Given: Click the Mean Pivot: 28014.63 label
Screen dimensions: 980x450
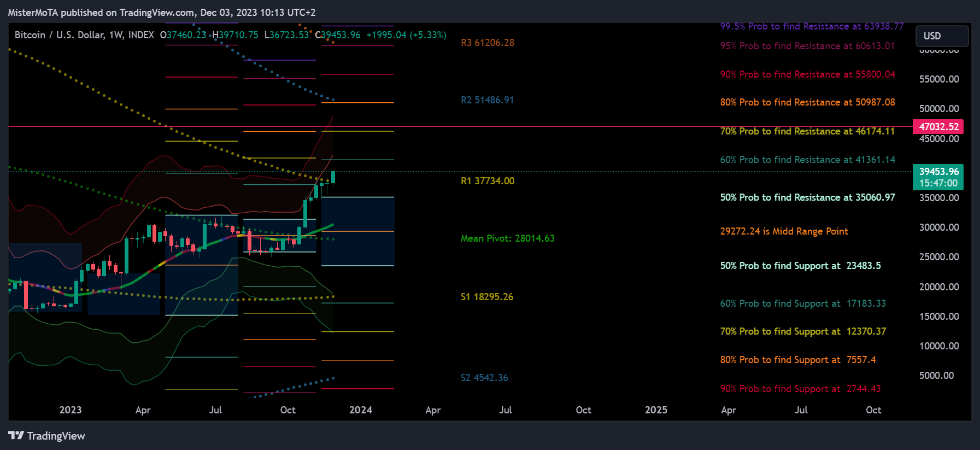Looking at the screenshot, I should click(508, 238).
